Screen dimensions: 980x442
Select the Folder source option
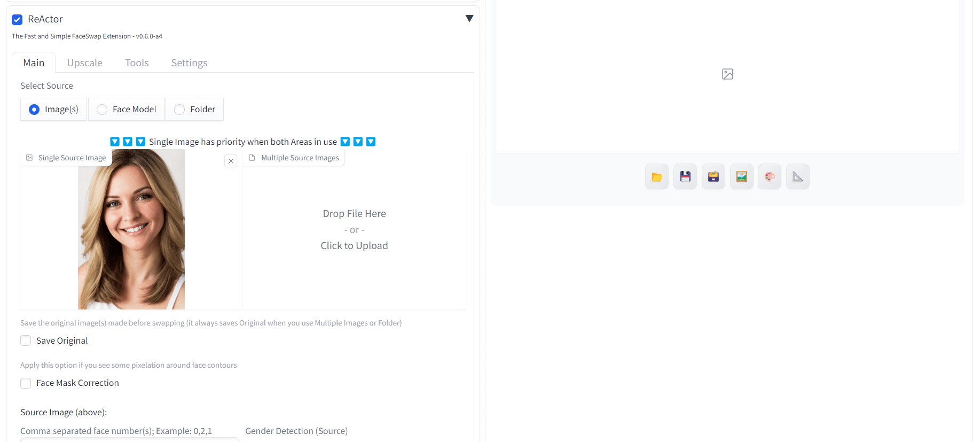[179, 110]
